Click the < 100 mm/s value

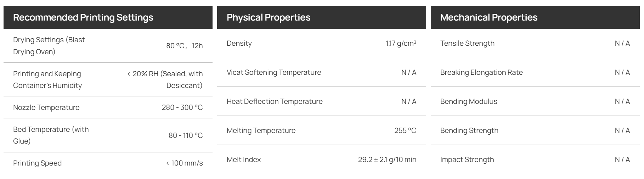tap(185, 163)
